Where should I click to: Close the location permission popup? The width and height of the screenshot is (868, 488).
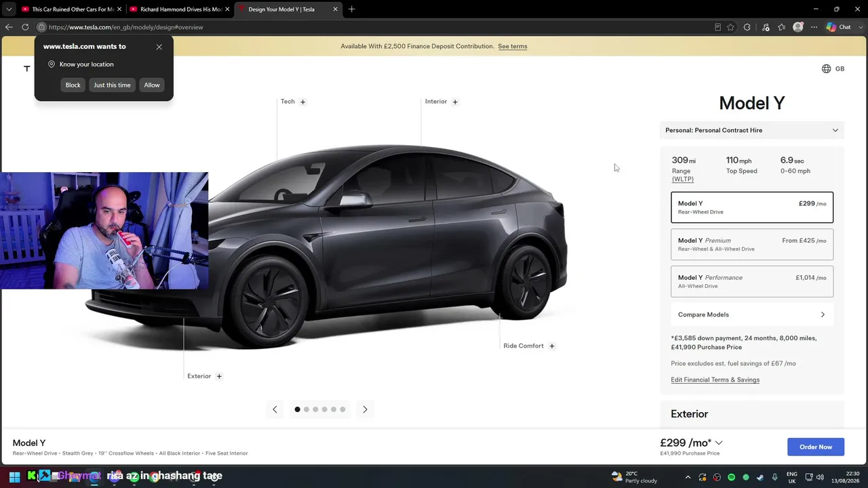point(159,47)
